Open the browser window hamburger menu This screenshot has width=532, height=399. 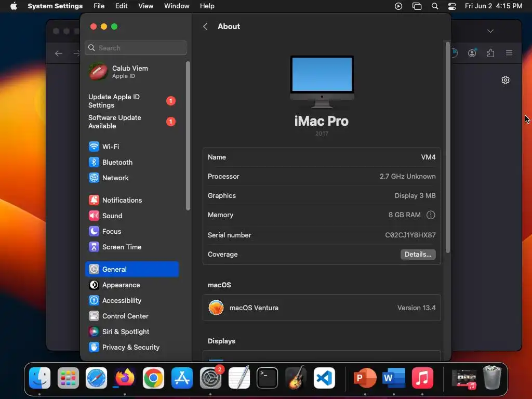509,53
